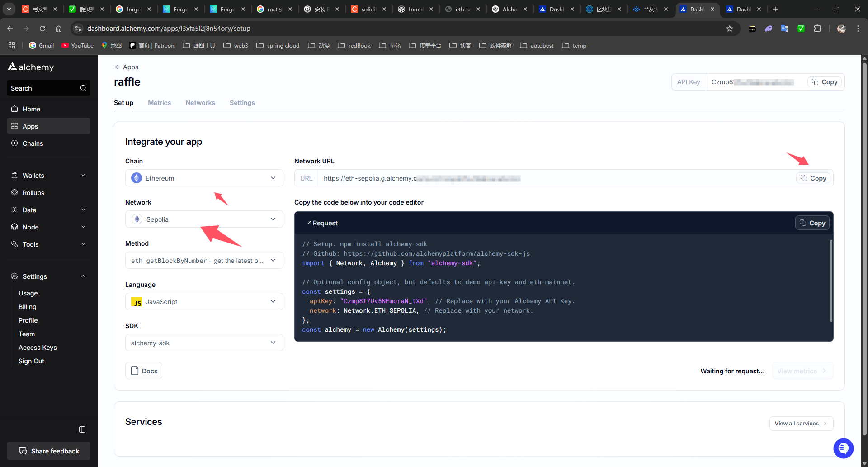868x467 pixels.
Task: Copy the API Key
Action: (825, 82)
